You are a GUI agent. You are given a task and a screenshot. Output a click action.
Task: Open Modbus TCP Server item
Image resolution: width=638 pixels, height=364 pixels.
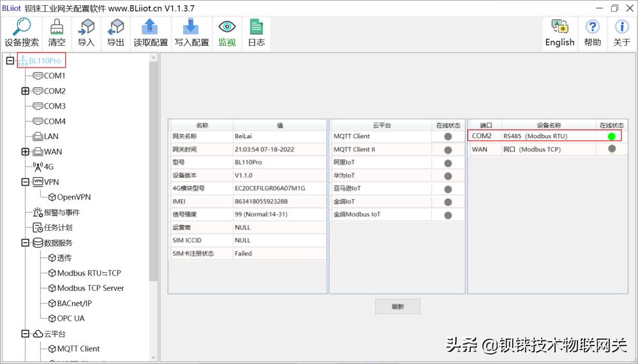coord(86,288)
